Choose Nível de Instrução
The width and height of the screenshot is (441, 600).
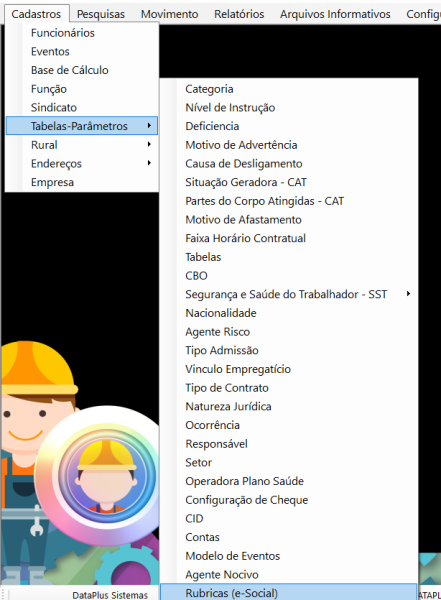pyautogui.click(x=289, y=108)
